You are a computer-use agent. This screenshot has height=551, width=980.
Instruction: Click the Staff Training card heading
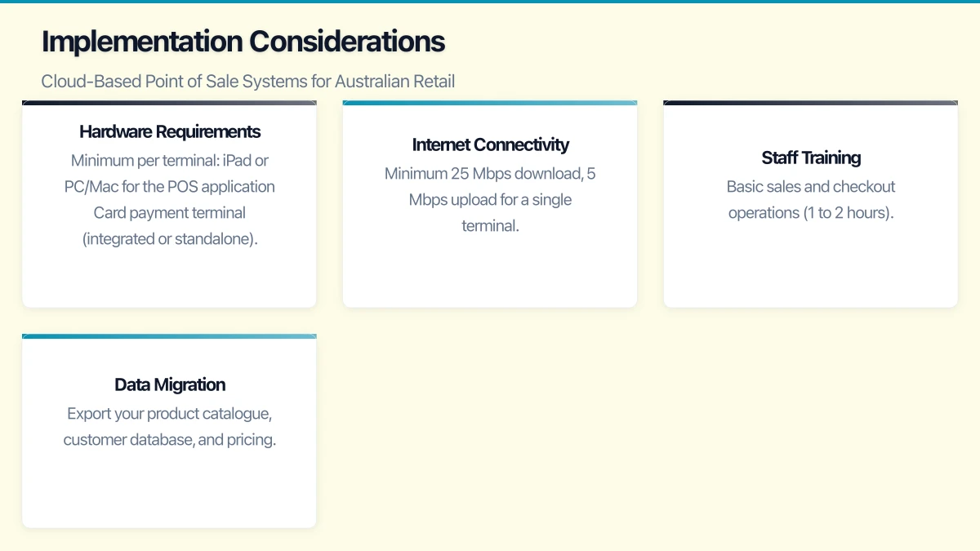811,158
